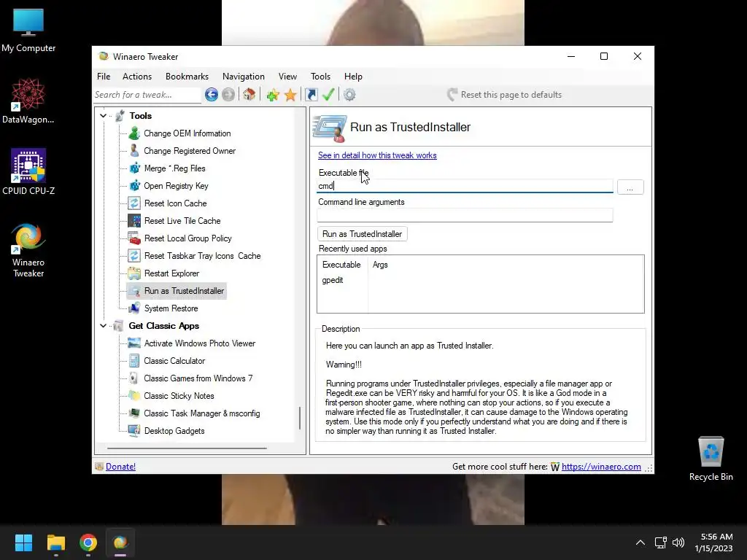
Task: Select Reset Live Tile Cache item
Action: tap(182, 221)
